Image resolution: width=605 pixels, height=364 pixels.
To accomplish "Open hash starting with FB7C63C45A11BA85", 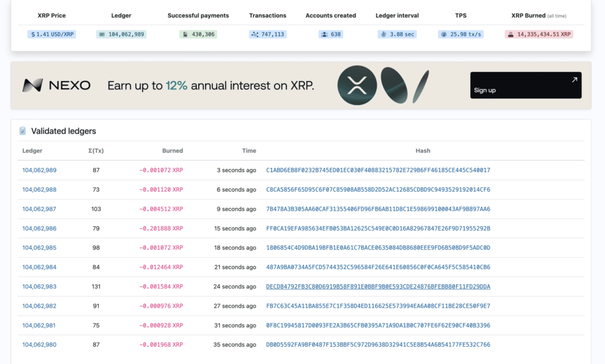I will pos(378,306).
